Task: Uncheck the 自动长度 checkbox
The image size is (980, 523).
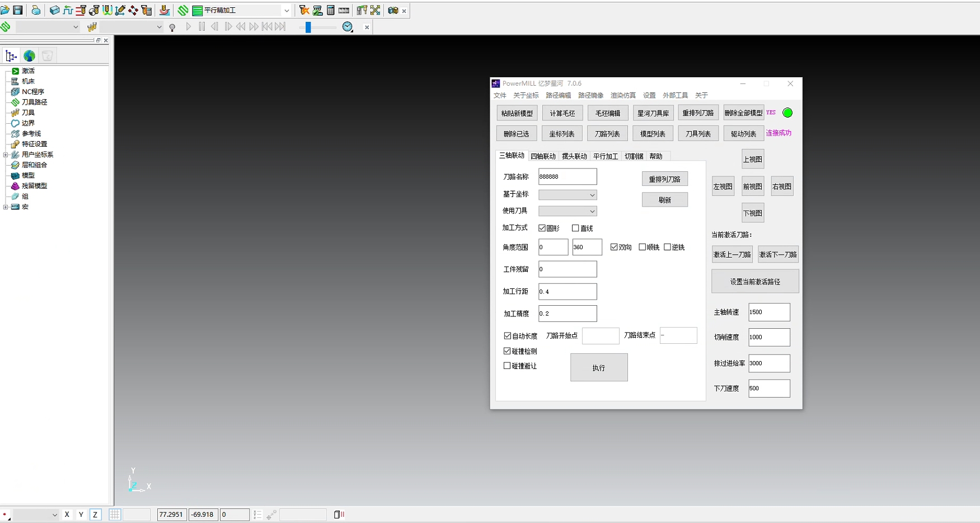Action: coord(507,336)
